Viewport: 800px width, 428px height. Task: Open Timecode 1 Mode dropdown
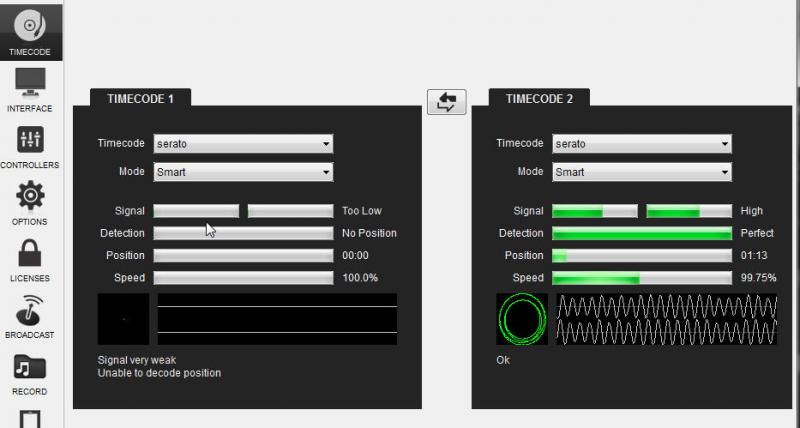pyautogui.click(x=243, y=172)
